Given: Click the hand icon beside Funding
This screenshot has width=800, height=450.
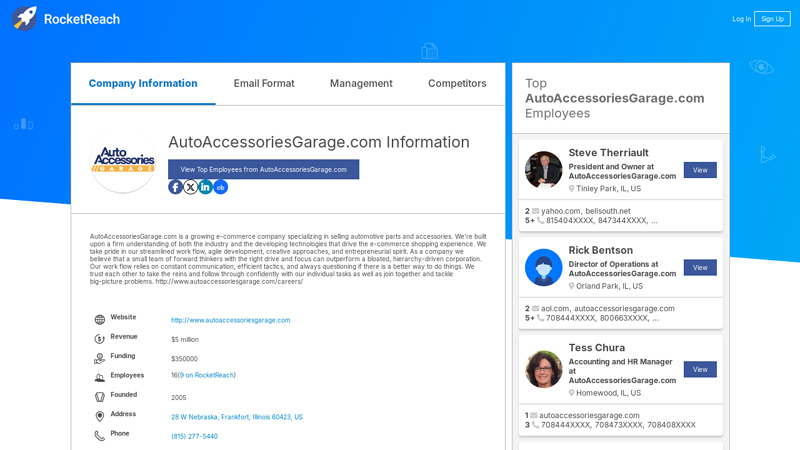Looking at the screenshot, I should 99,358.
